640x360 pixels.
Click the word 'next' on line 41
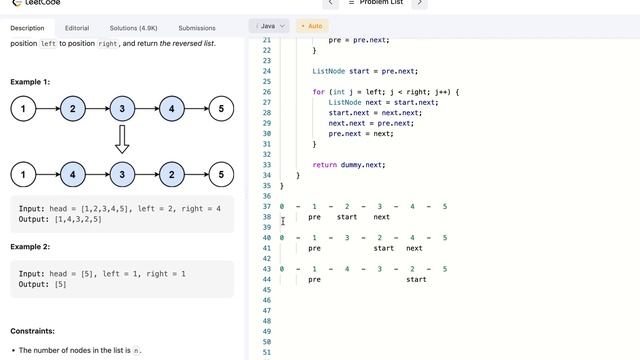point(414,248)
